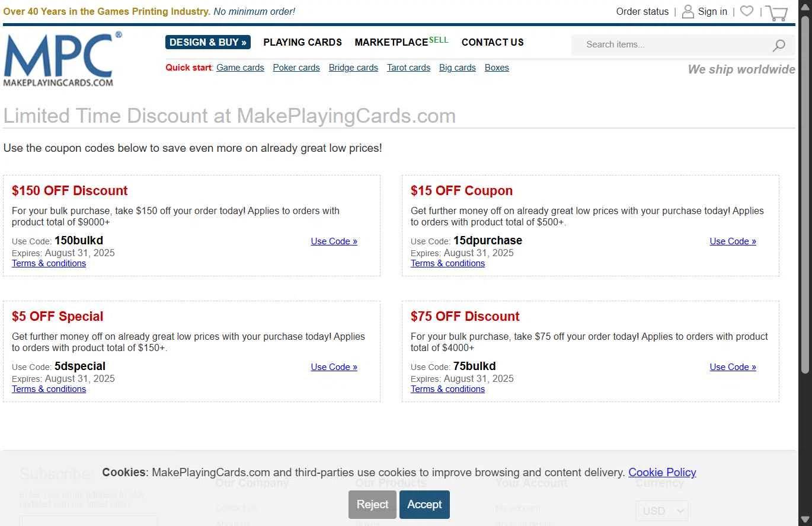Go to Boxes quick start
Image resolution: width=812 pixels, height=526 pixels.
pyautogui.click(x=497, y=68)
